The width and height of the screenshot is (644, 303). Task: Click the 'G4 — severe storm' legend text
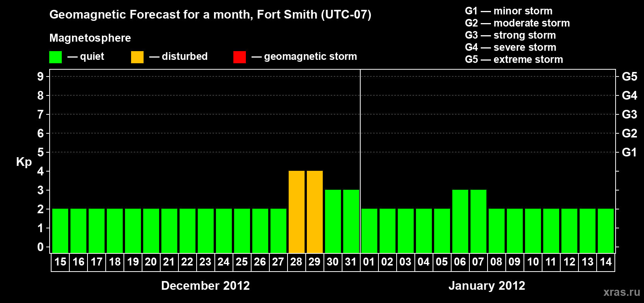[x=511, y=47]
